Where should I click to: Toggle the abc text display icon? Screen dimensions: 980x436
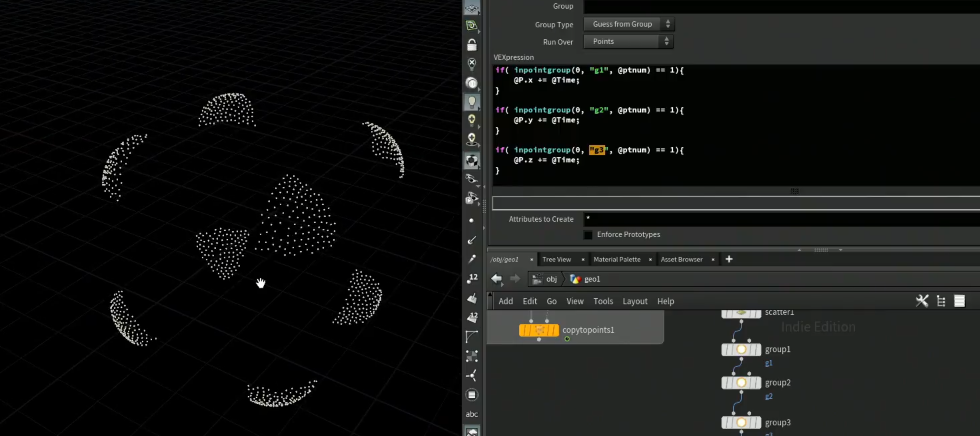click(x=472, y=414)
